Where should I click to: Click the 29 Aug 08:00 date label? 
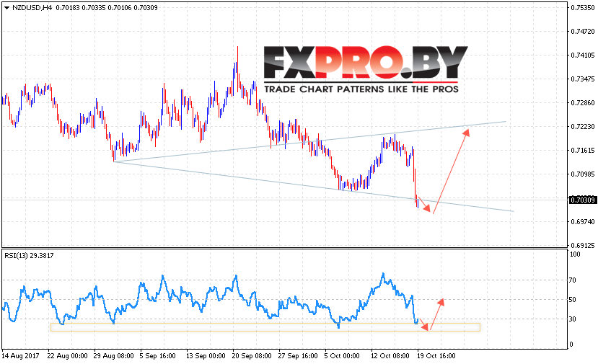coord(114,356)
